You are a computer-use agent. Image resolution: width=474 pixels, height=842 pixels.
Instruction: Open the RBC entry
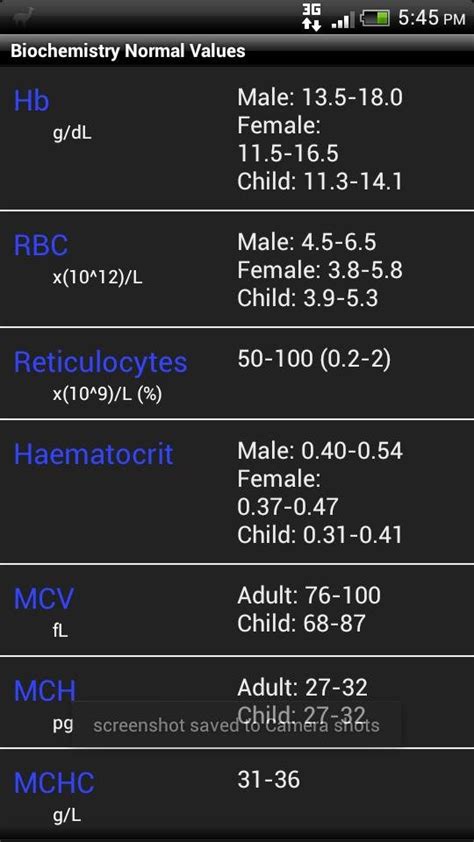(x=237, y=269)
